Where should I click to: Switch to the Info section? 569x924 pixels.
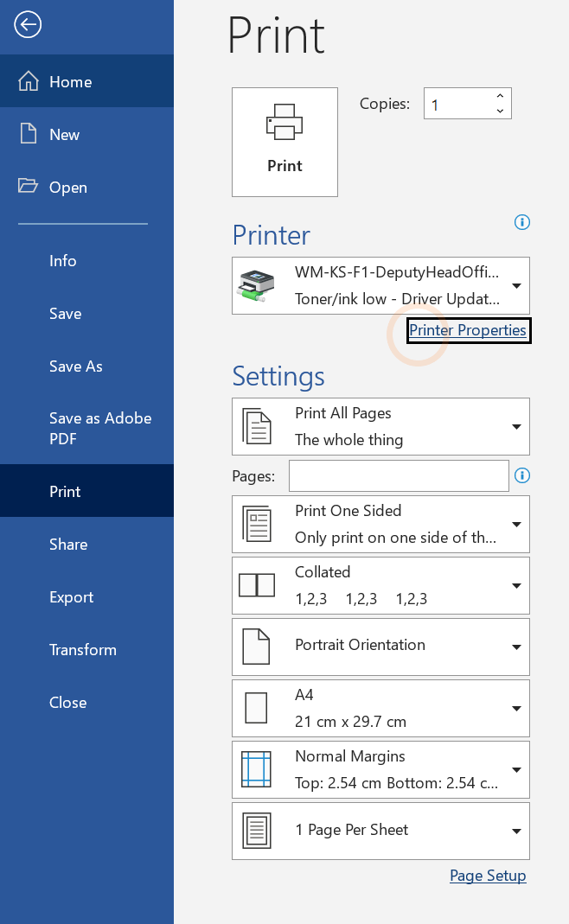pos(63,261)
